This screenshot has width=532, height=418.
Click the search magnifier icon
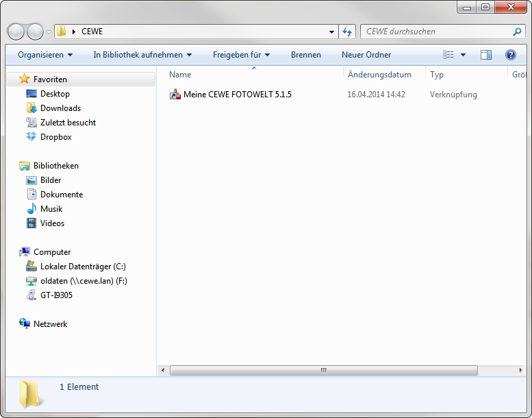coord(517,32)
